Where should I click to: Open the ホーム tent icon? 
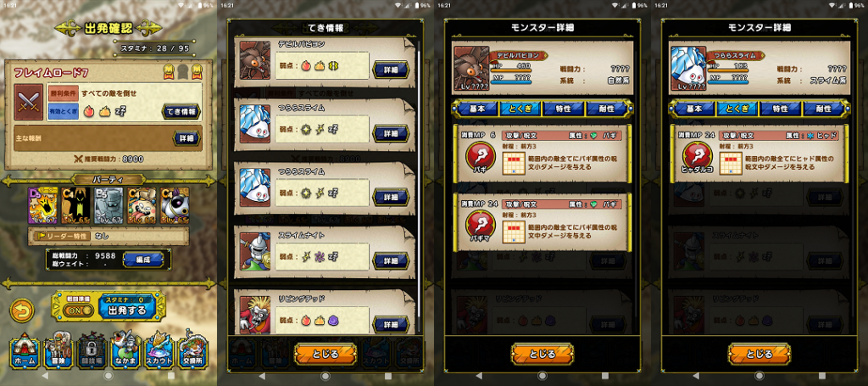point(25,350)
